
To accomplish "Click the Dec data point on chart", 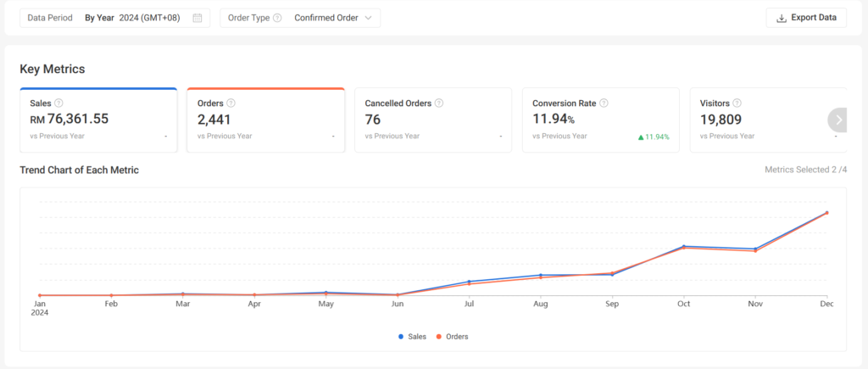I will (826, 213).
